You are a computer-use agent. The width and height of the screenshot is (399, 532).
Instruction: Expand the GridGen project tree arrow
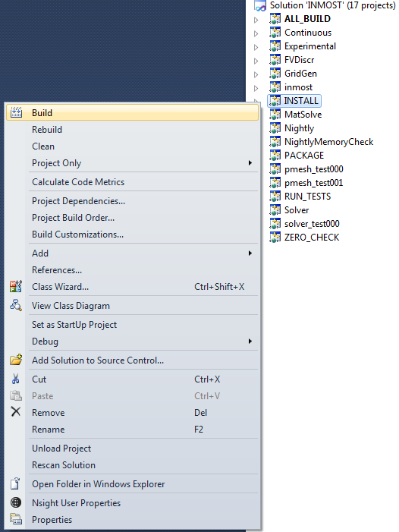[256, 74]
